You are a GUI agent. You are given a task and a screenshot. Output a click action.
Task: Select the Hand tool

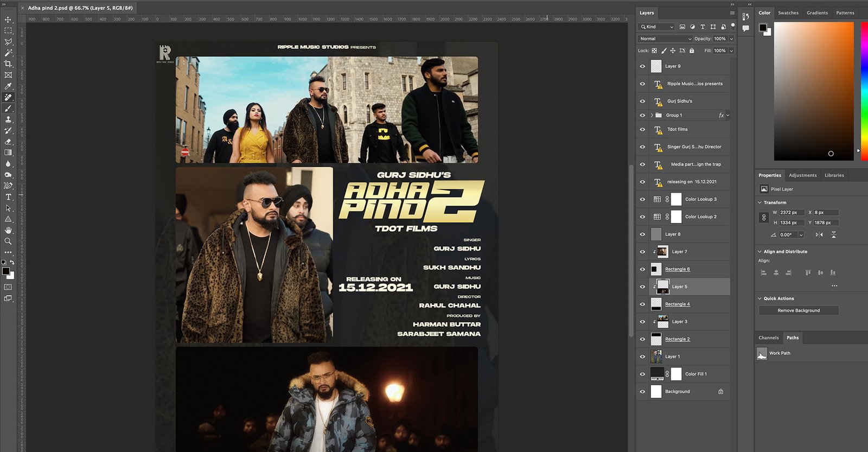pos(8,231)
